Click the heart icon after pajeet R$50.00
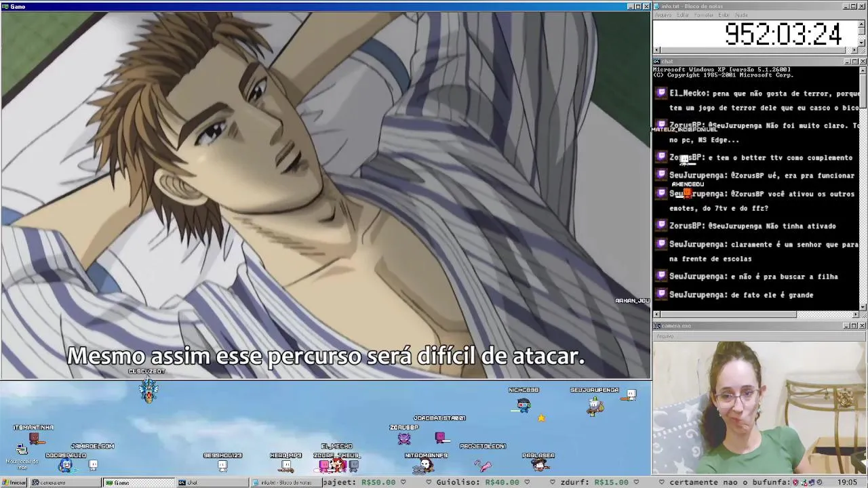Viewport: 868px width, 488px height. click(x=403, y=483)
